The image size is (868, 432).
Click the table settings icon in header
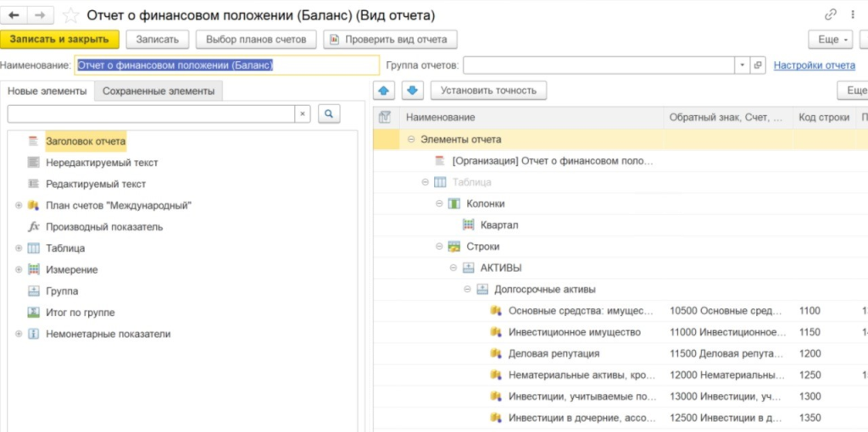(385, 117)
